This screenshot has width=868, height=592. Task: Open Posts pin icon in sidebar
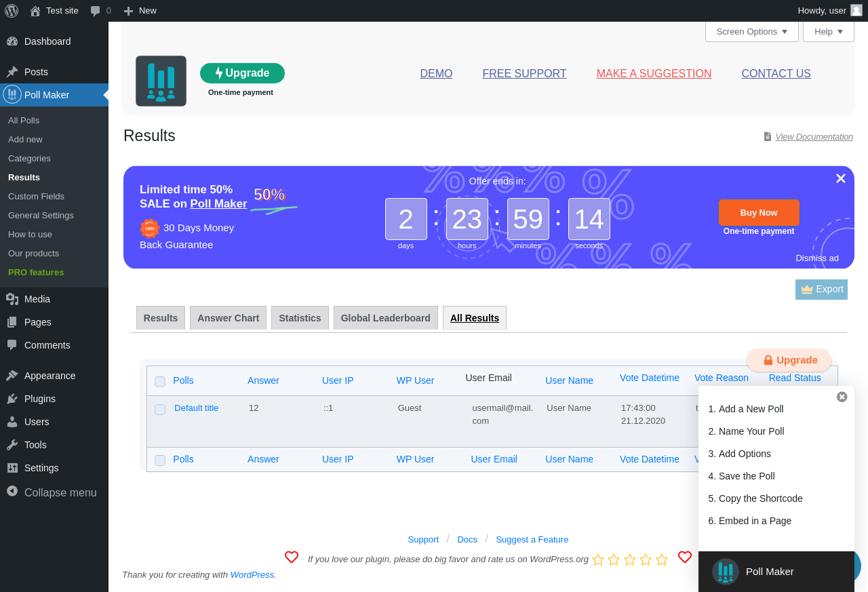pos(12,72)
